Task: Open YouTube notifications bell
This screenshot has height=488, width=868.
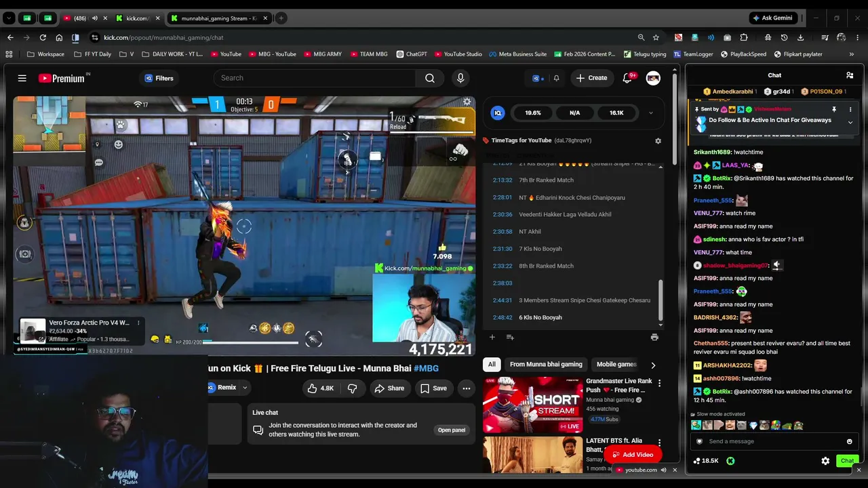Action: click(x=627, y=78)
